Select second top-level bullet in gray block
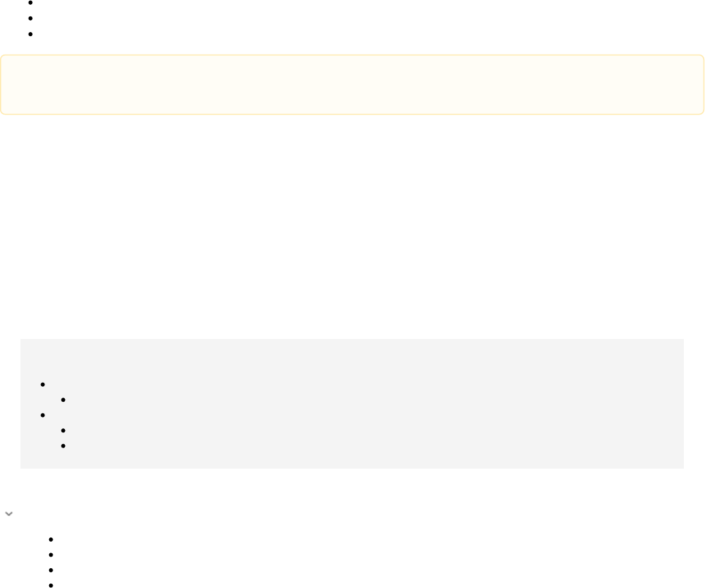 click(x=43, y=415)
